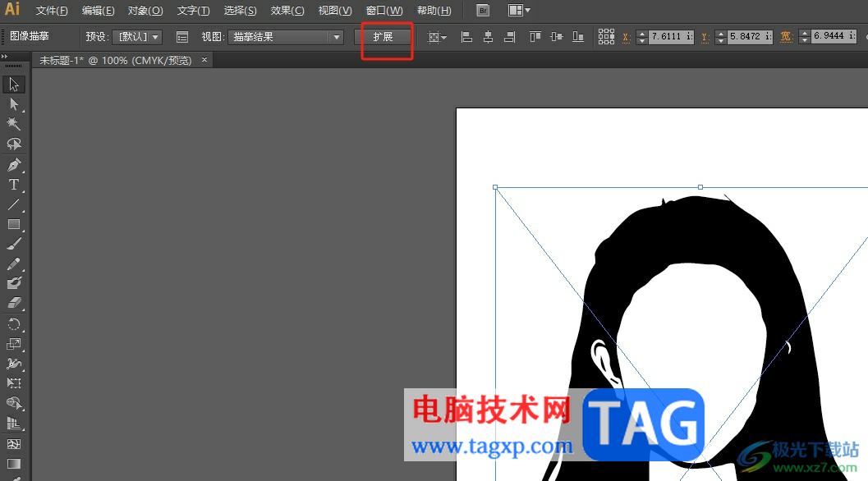The width and height of the screenshot is (868, 481).
Task: Click the Y label link
Action: coord(705,37)
